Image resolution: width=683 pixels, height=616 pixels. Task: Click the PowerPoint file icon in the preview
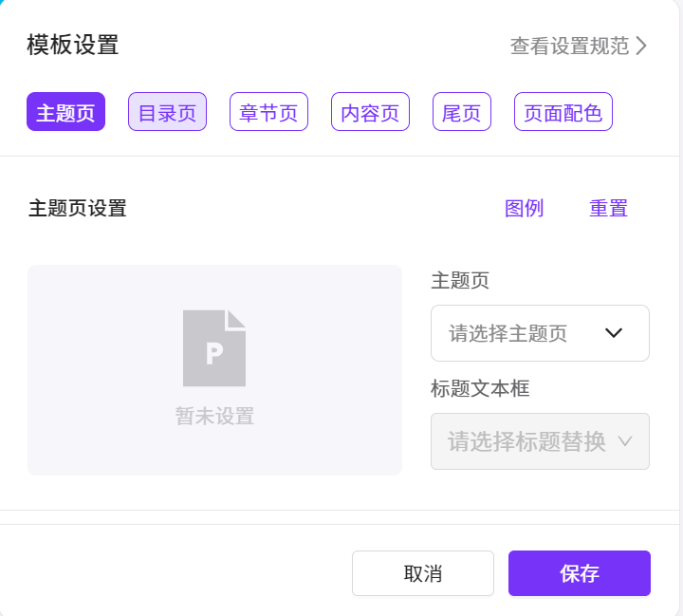[214, 348]
